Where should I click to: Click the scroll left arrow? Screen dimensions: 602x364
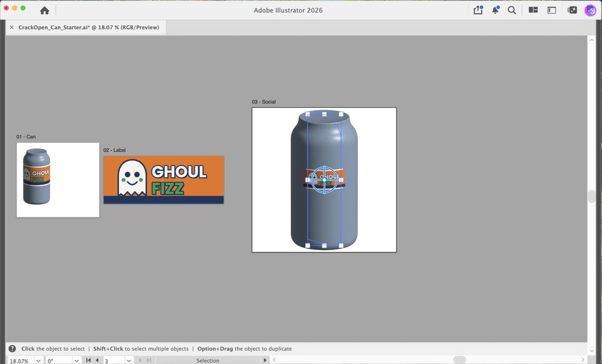(x=274, y=360)
